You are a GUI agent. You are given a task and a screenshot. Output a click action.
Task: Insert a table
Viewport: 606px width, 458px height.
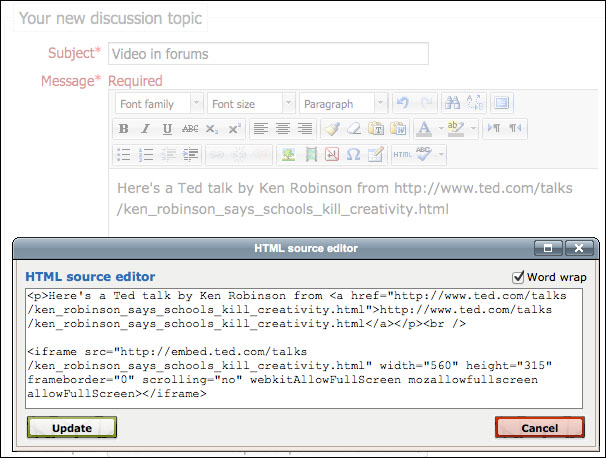pos(376,155)
